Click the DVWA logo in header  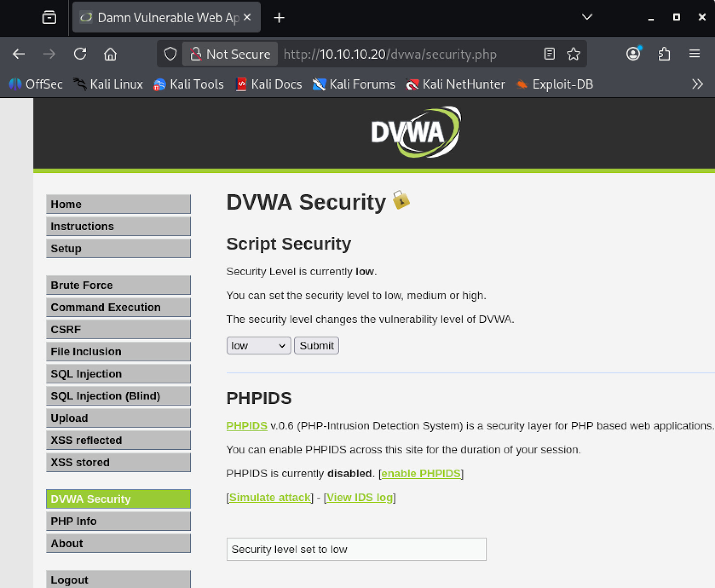pyautogui.click(x=416, y=132)
